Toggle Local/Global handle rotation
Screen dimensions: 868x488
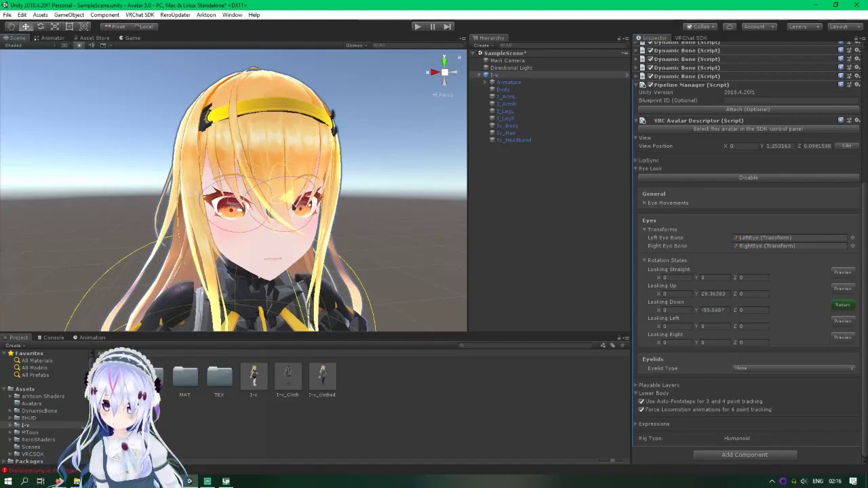143,26
